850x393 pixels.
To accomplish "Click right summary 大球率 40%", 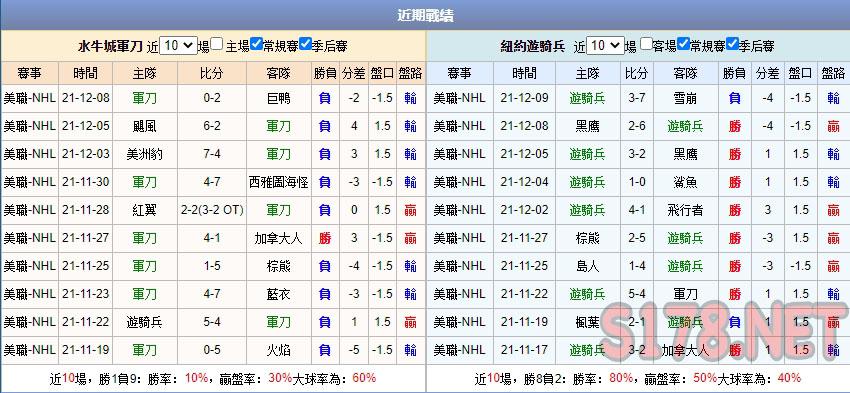I will coord(789,379).
